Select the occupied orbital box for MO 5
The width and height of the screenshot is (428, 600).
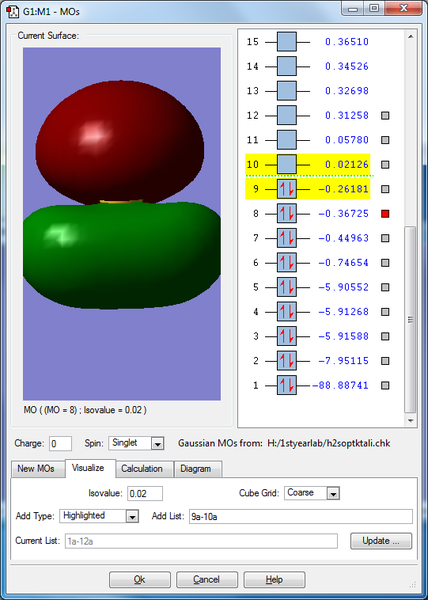click(x=286, y=287)
